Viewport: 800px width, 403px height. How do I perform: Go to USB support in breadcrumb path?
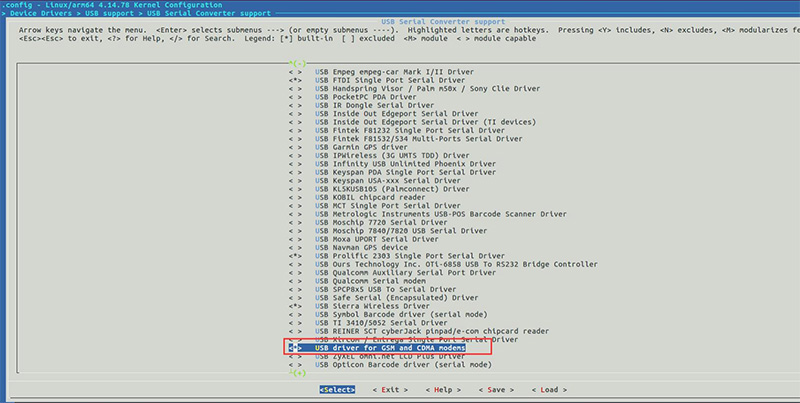click(x=109, y=13)
